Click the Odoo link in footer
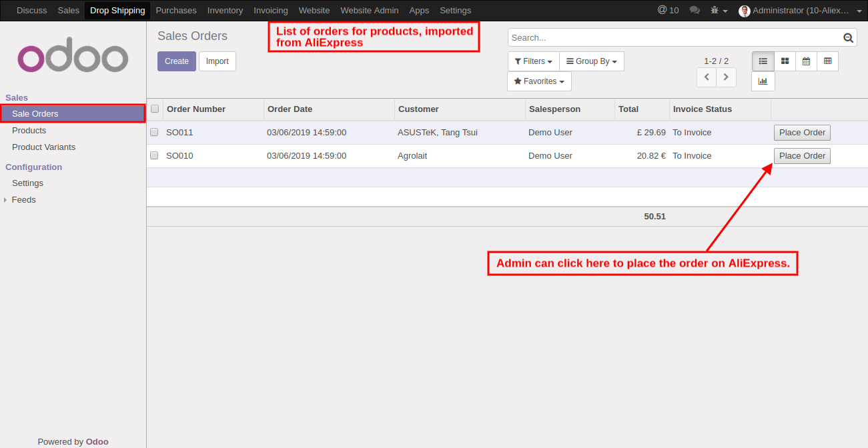868x448 pixels. coord(97,442)
